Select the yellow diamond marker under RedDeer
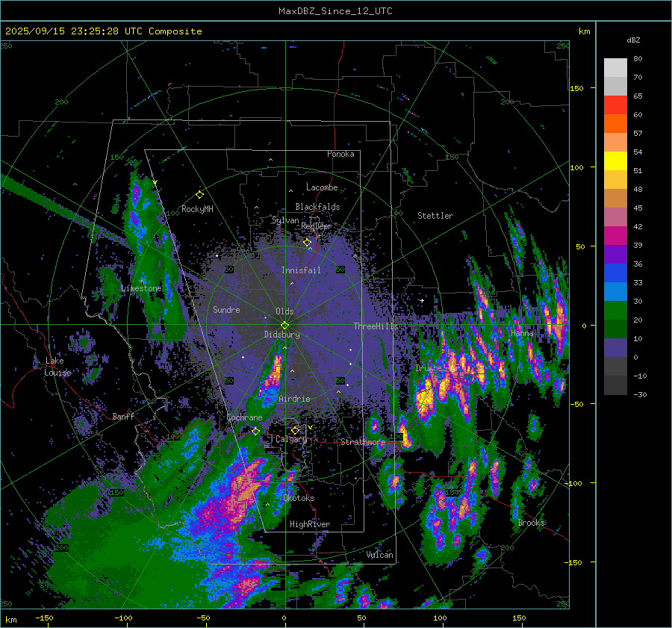Screen dimensions: 672x628 (307, 243)
